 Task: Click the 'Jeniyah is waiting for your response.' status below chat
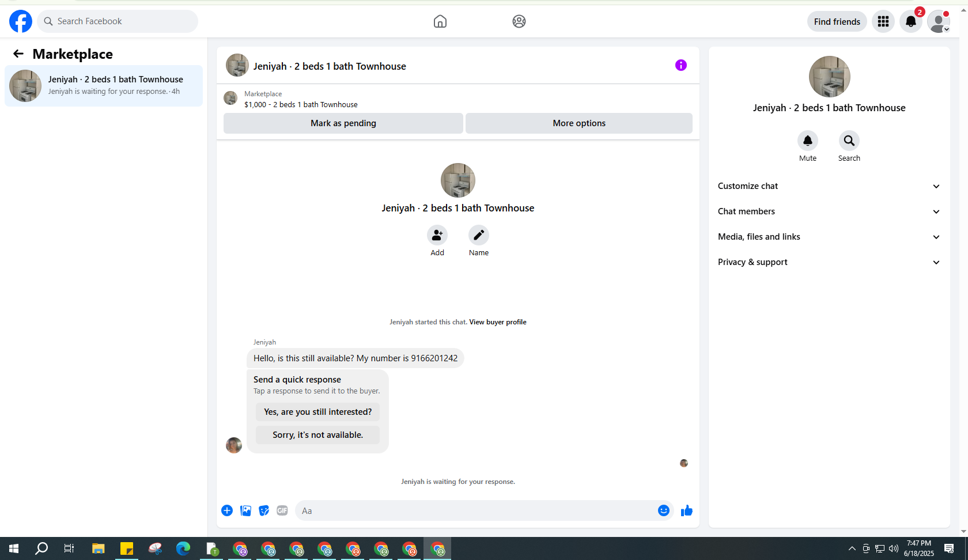coord(458,482)
